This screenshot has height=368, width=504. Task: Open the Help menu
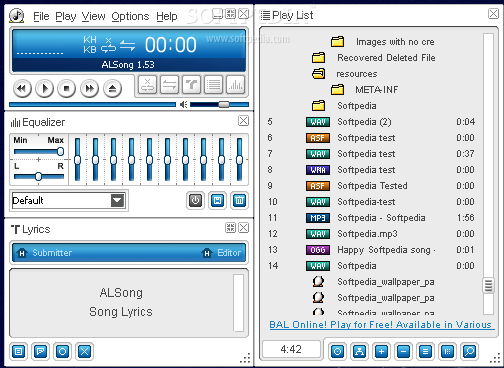point(167,16)
